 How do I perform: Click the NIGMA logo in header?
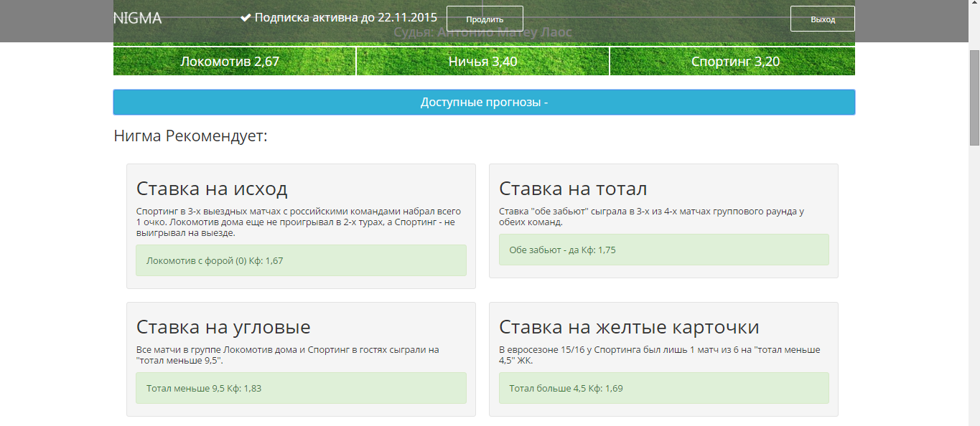pos(138,19)
